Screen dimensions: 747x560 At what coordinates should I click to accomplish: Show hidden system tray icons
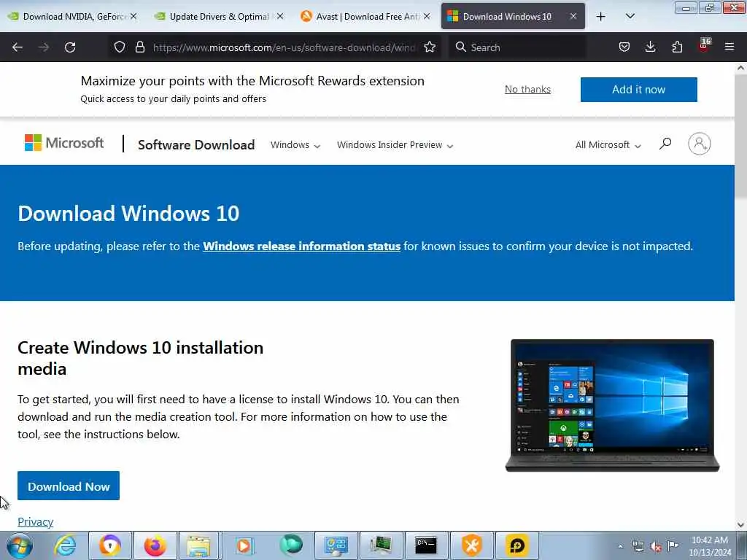click(x=620, y=547)
